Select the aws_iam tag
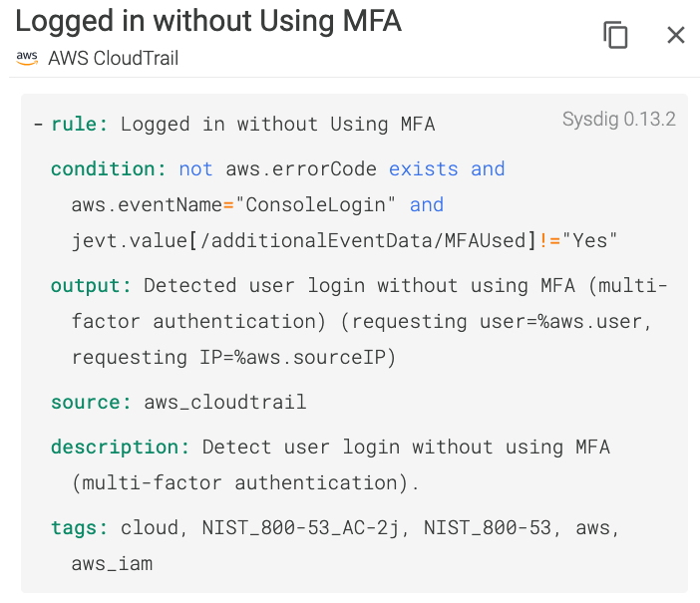This screenshot has width=700, height=603. click(112, 563)
